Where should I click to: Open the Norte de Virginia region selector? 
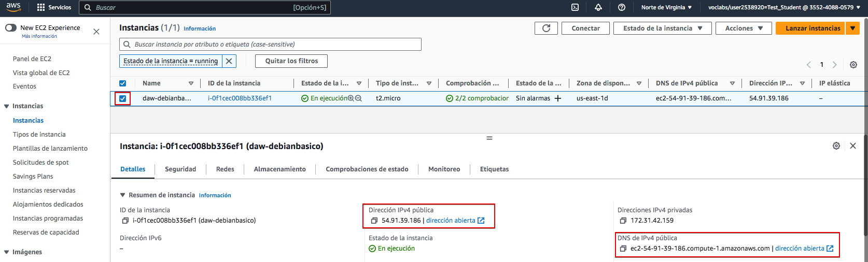pyautogui.click(x=666, y=7)
